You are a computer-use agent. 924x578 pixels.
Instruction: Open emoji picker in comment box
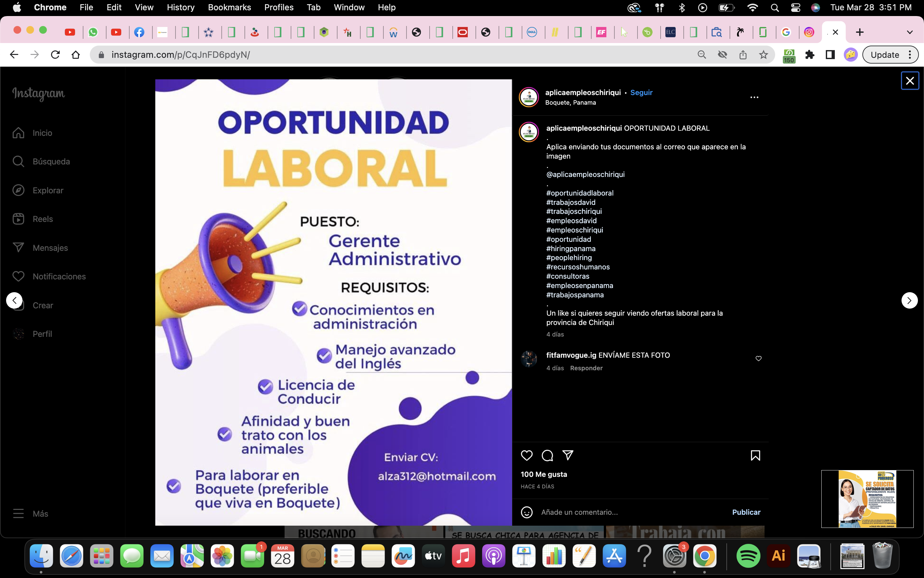(x=526, y=512)
